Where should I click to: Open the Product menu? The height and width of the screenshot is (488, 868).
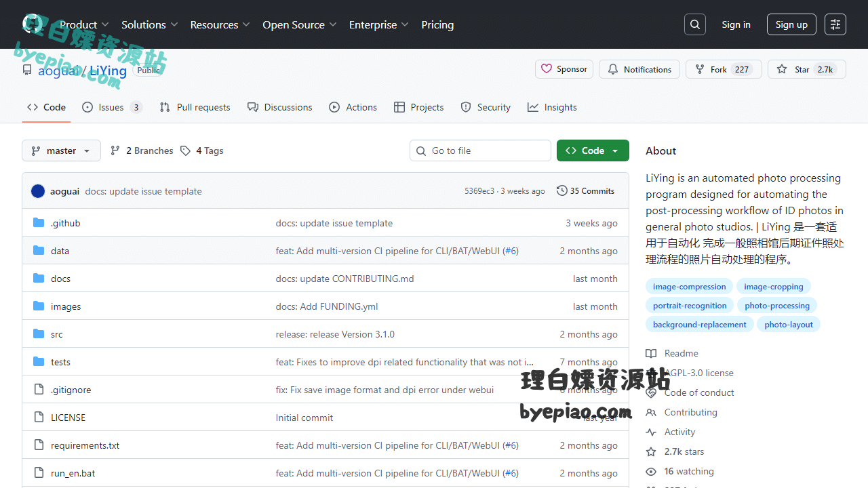click(x=84, y=24)
